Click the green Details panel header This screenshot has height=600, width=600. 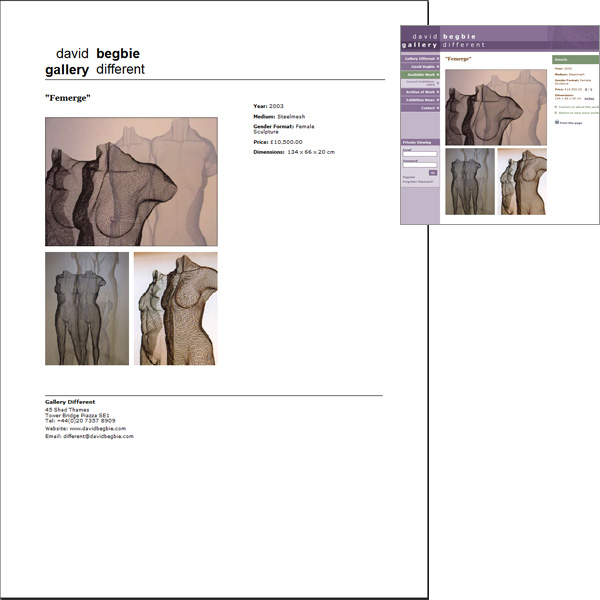(x=576, y=60)
